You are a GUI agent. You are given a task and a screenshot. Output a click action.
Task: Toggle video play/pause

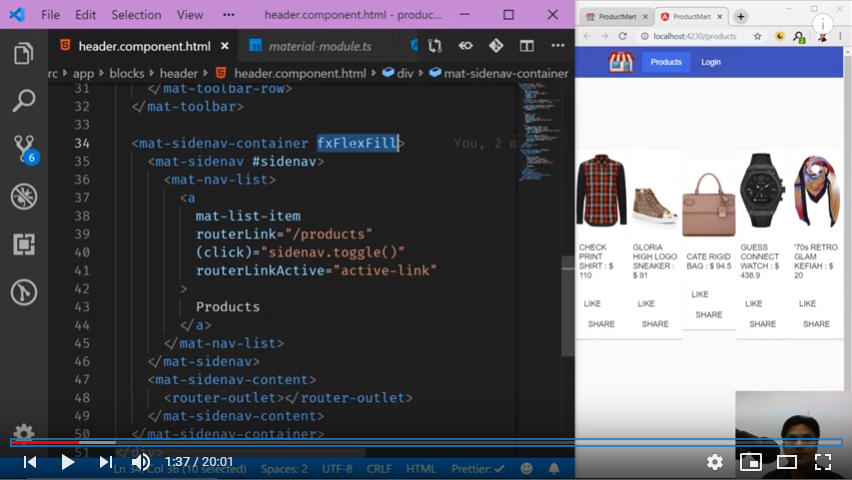point(68,462)
